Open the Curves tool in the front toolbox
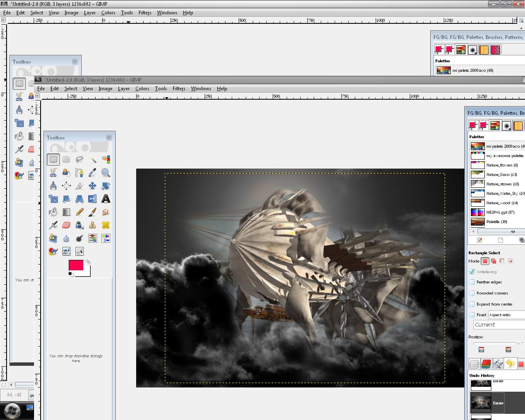 coord(79,251)
